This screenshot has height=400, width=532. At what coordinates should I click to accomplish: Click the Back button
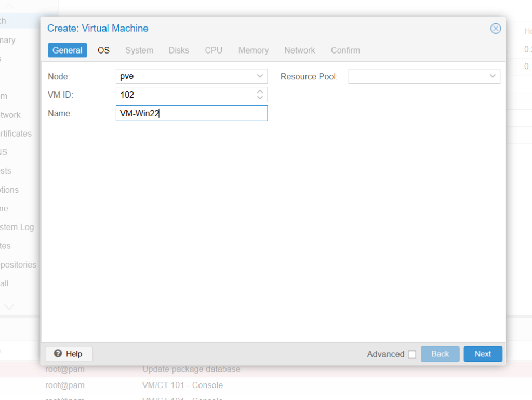pyautogui.click(x=440, y=354)
